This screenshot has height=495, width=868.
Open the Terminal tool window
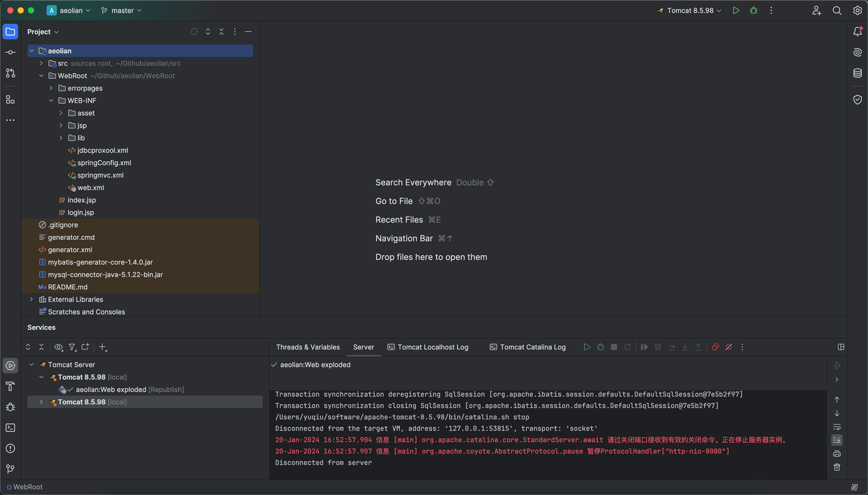click(10, 427)
